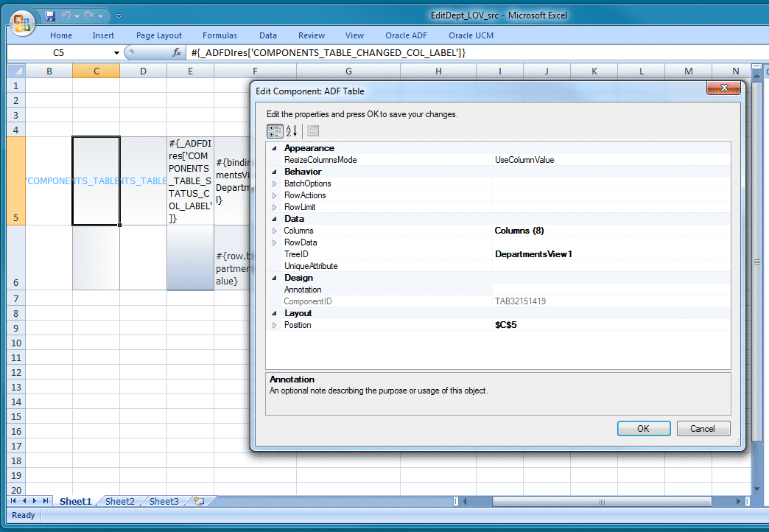Screen dimensions: 769x532
Task: Open the Formulas ribbon tab
Action: click(220, 35)
